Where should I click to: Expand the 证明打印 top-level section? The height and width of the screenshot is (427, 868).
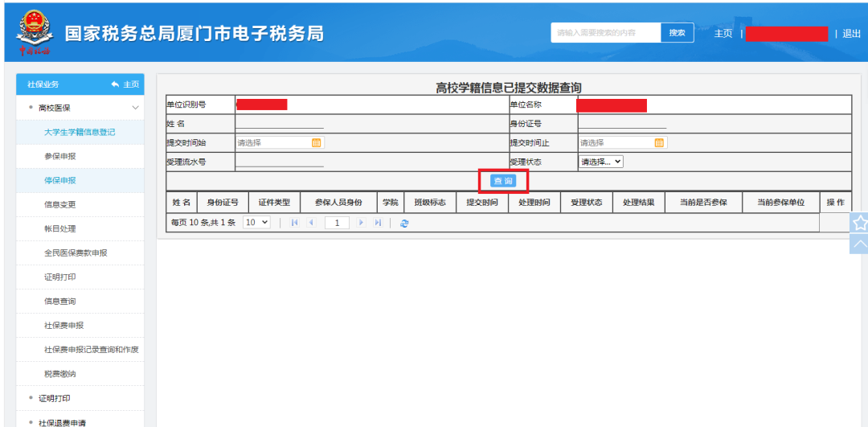pyautogui.click(x=55, y=398)
